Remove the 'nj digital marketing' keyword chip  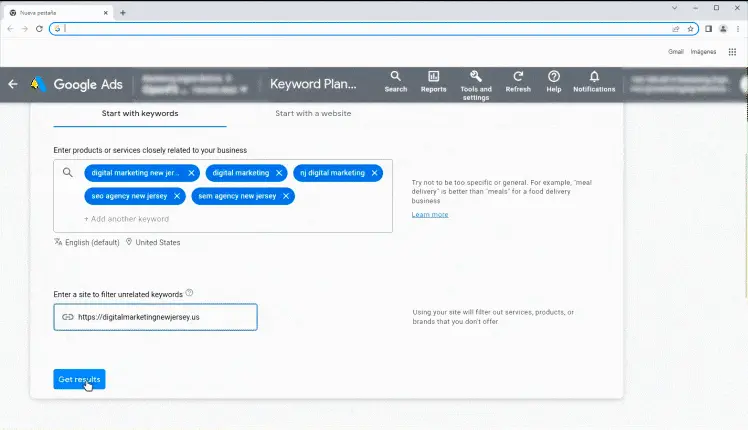coord(374,173)
